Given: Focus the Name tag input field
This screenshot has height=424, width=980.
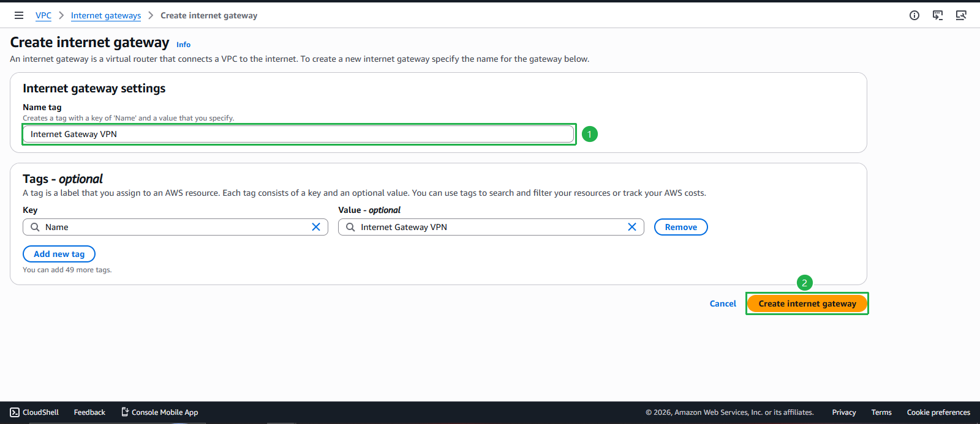Looking at the screenshot, I should coord(298,134).
